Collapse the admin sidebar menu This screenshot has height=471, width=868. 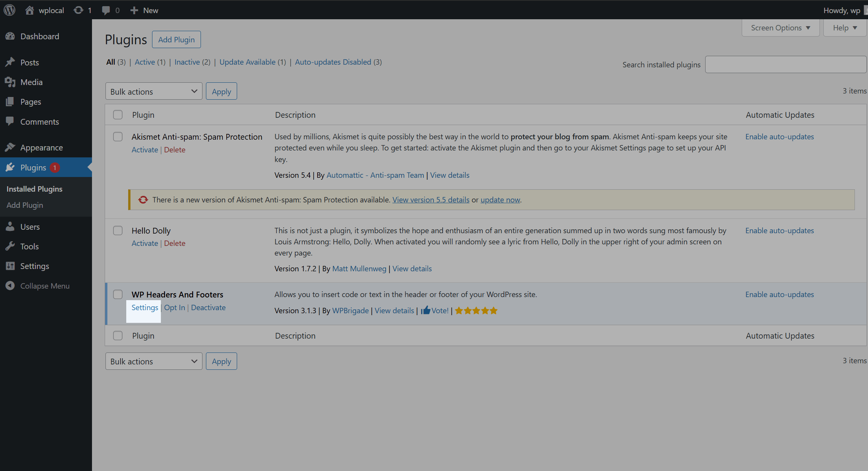pyautogui.click(x=44, y=286)
